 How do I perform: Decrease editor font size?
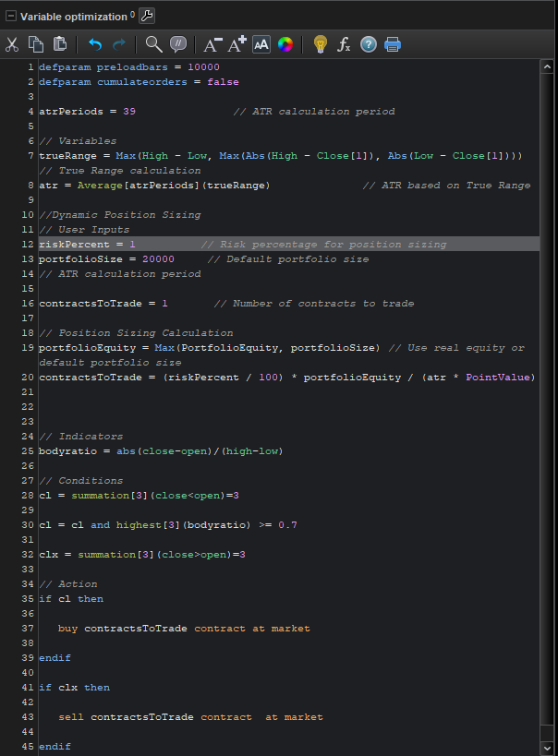point(212,44)
